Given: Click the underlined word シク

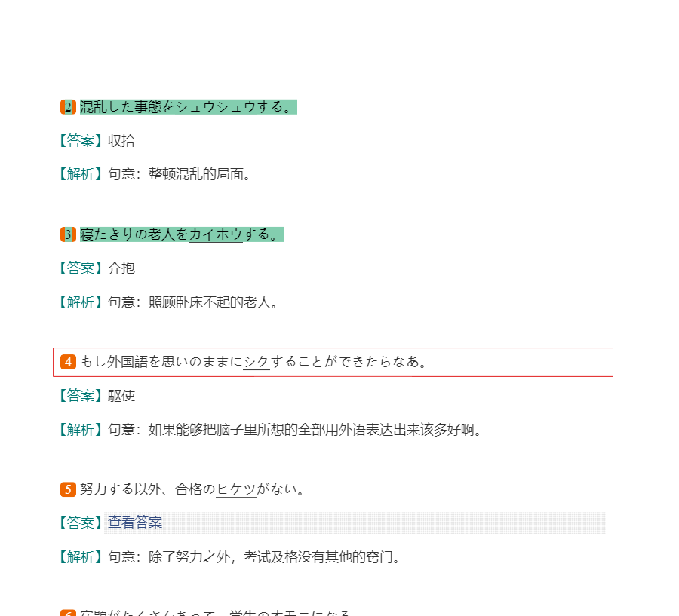Looking at the screenshot, I should [x=257, y=362].
